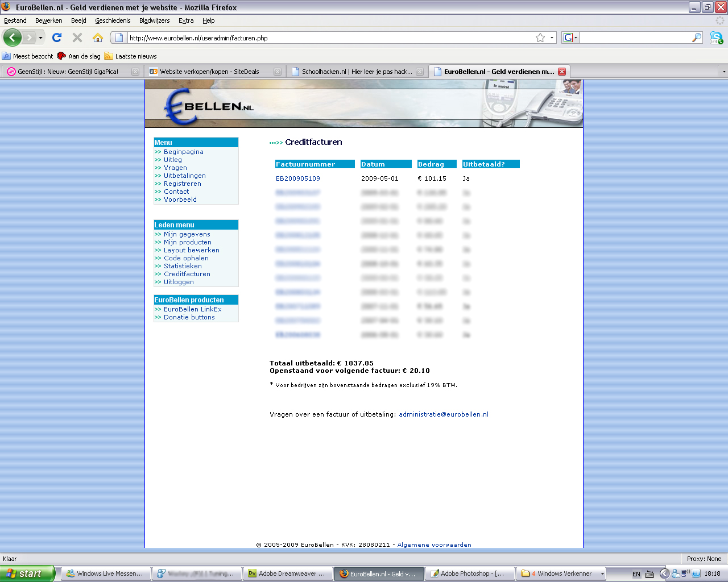
Task: Open the Help menu
Action: point(209,20)
